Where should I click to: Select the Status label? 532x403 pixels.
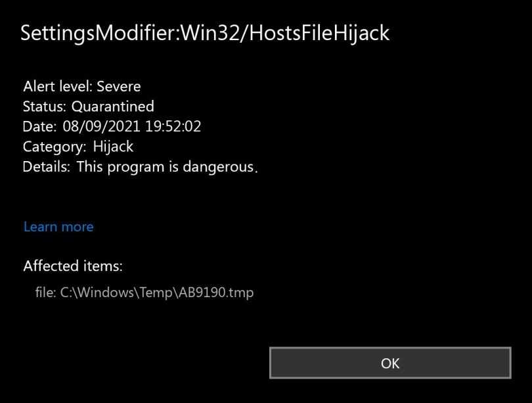[45, 107]
